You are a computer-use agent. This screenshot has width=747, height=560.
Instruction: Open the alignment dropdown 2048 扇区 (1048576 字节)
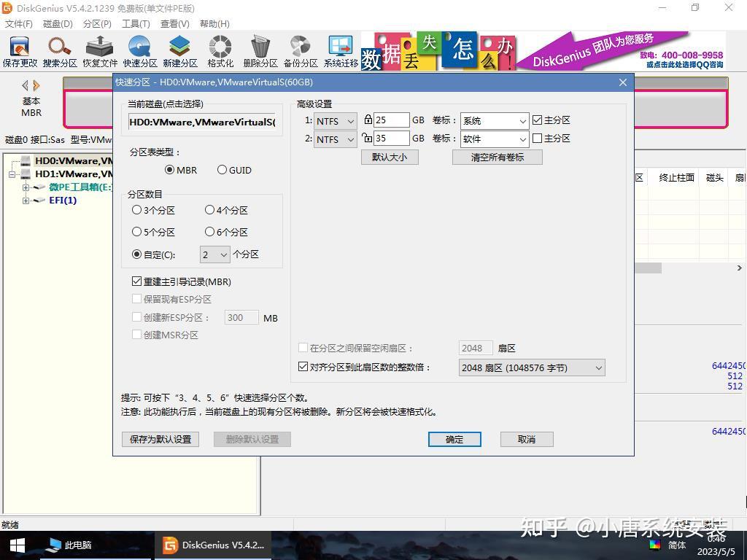(532, 367)
